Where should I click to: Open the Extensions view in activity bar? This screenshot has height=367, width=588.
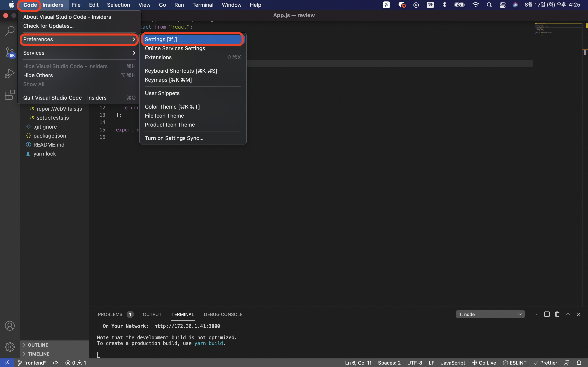point(10,95)
